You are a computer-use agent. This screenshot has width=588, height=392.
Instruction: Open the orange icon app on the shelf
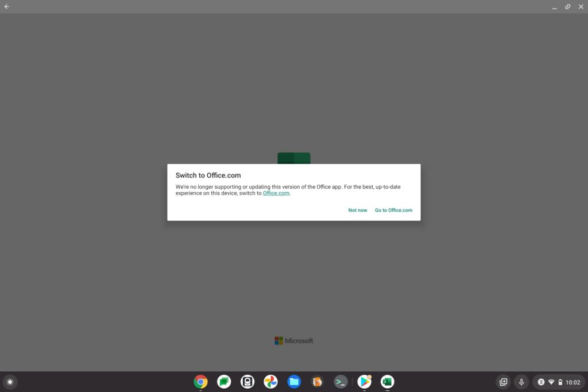pos(317,382)
